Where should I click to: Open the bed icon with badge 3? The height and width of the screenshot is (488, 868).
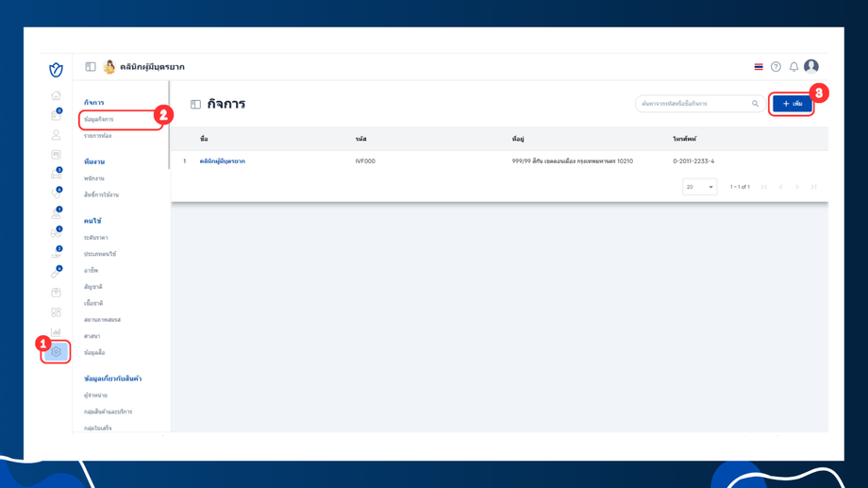coord(56,175)
